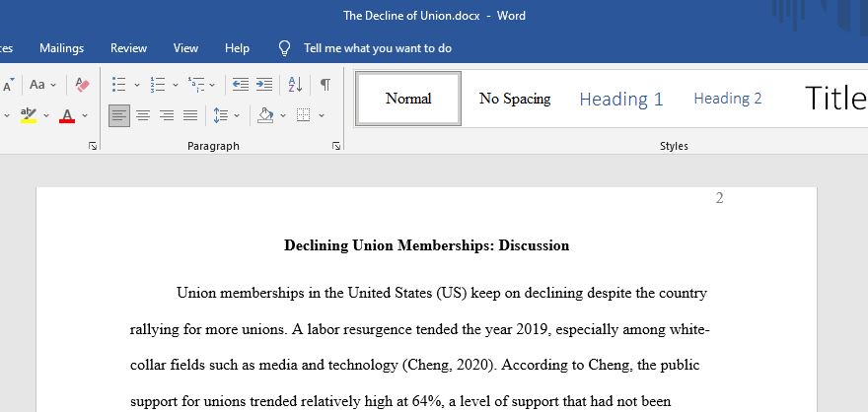The width and height of the screenshot is (868, 412).
Task: Click the Borders icon
Action: pos(303,115)
